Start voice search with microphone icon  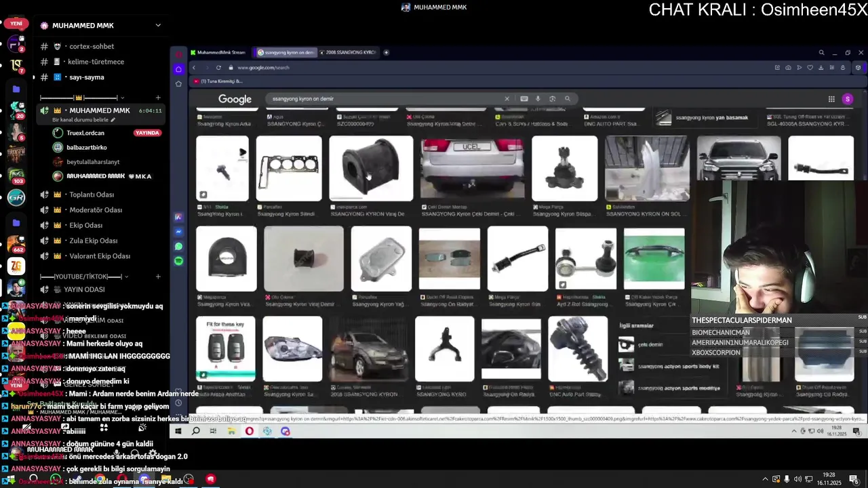[538, 99]
